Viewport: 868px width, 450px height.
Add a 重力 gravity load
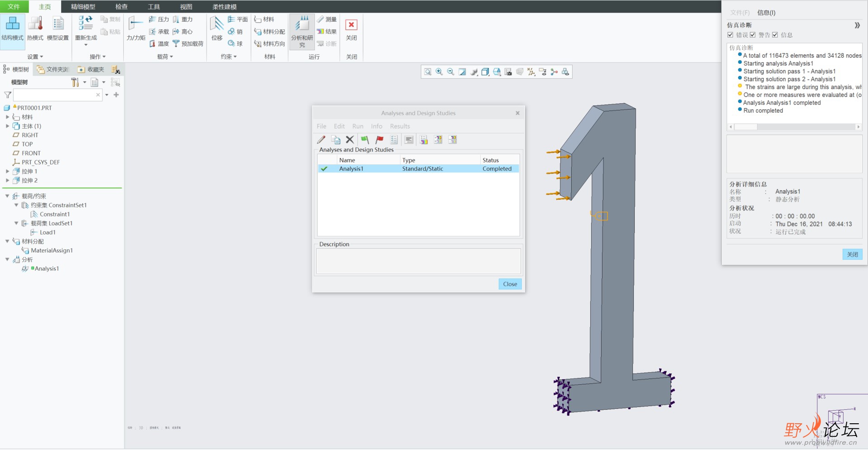coord(183,19)
